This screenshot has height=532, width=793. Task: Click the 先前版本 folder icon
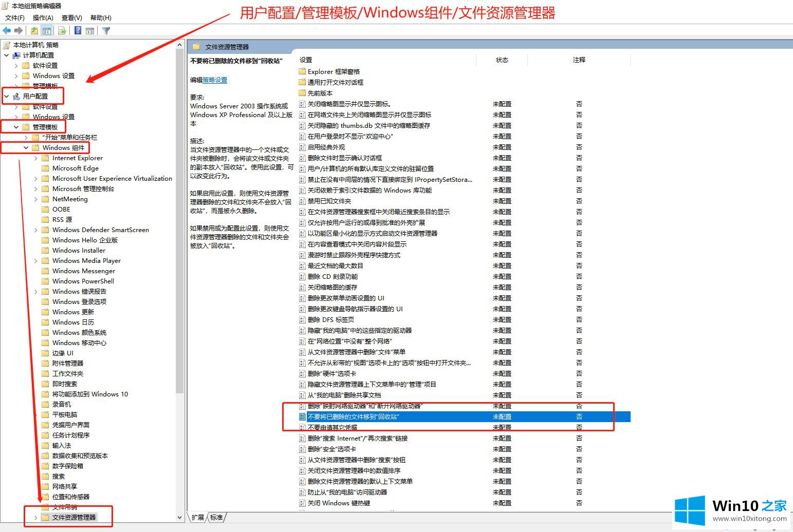[x=302, y=93]
